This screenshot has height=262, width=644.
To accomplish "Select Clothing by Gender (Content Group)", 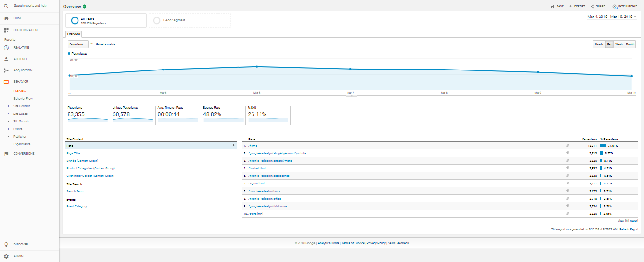I will [90, 176].
